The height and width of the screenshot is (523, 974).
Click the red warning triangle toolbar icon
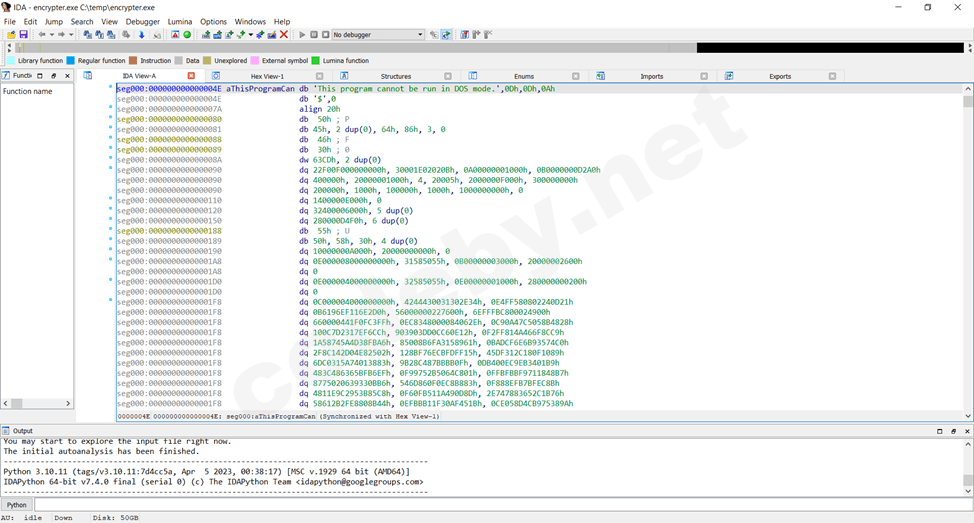click(x=175, y=34)
